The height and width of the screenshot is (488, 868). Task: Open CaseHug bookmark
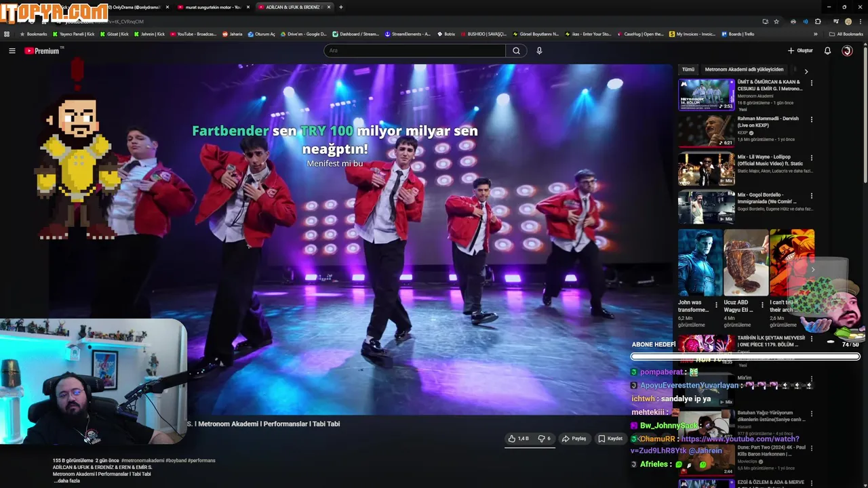coord(640,34)
